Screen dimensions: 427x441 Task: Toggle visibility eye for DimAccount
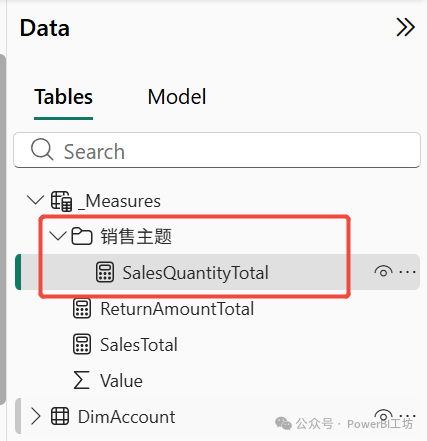383,415
